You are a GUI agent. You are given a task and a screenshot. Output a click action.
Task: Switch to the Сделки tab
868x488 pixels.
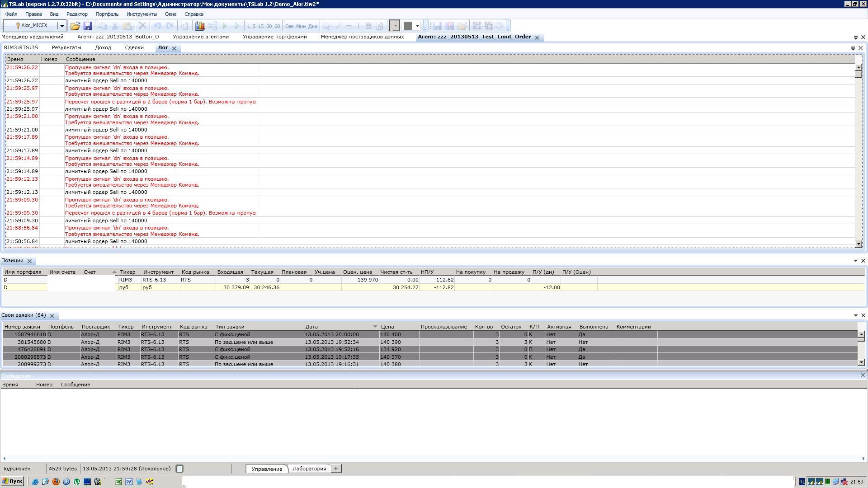pyautogui.click(x=134, y=47)
